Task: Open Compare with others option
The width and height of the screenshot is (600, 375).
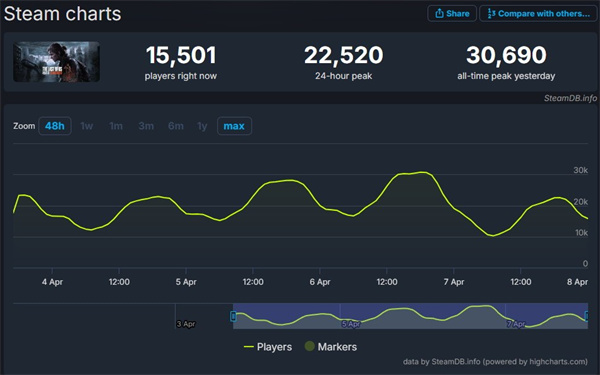Action: tap(538, 13)
